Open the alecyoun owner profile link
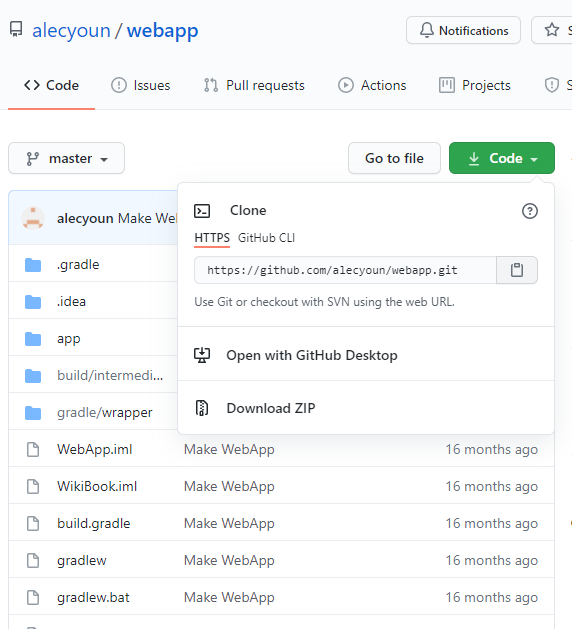The width and height of the screenshot is (572, 629). (71, 30)
